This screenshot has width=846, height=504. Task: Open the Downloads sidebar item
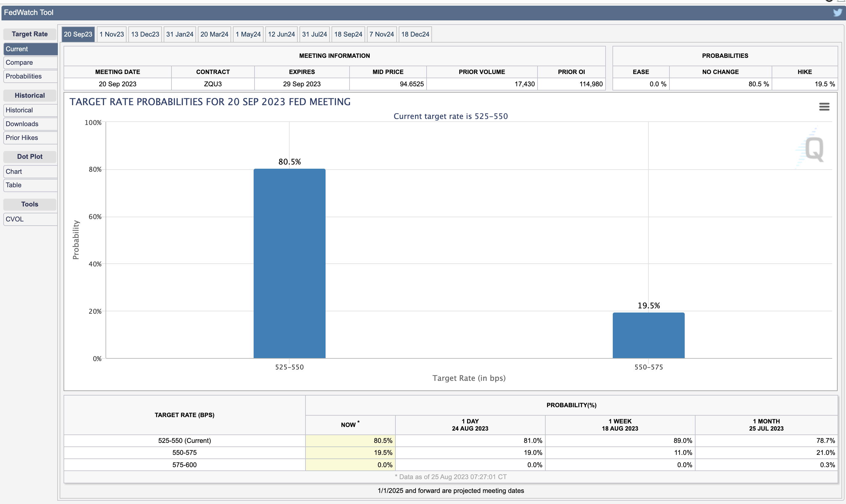30,124
